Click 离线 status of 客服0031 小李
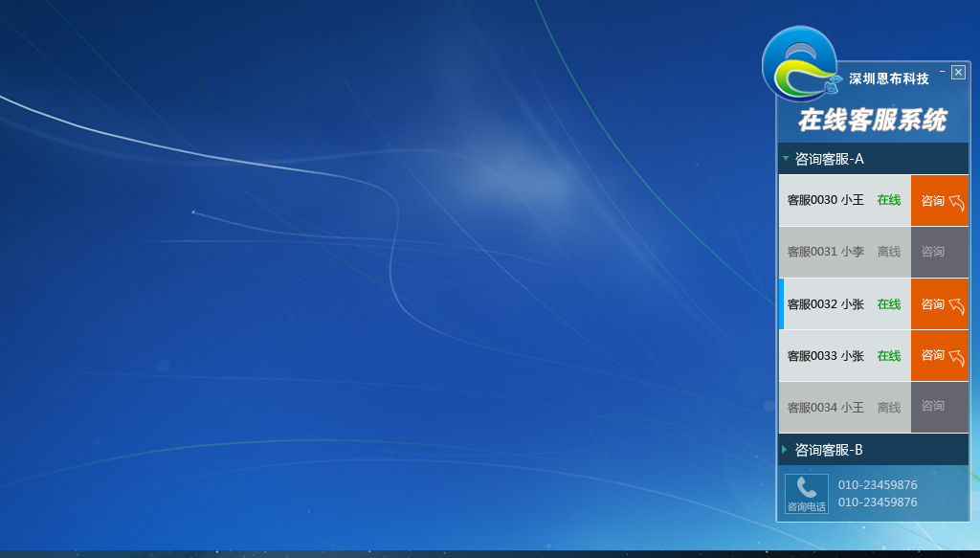The image size is (980, 558). 889,252
